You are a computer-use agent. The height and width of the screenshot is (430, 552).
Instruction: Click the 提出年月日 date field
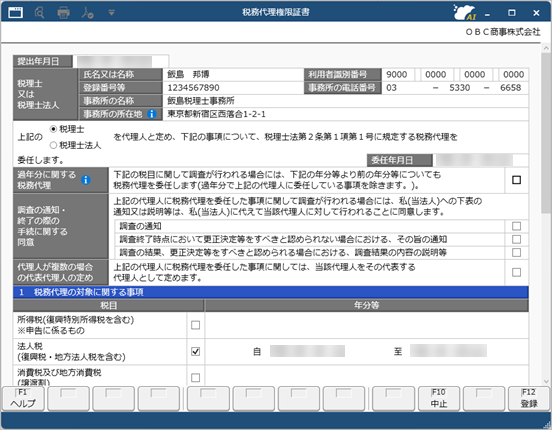click(121, 61)
